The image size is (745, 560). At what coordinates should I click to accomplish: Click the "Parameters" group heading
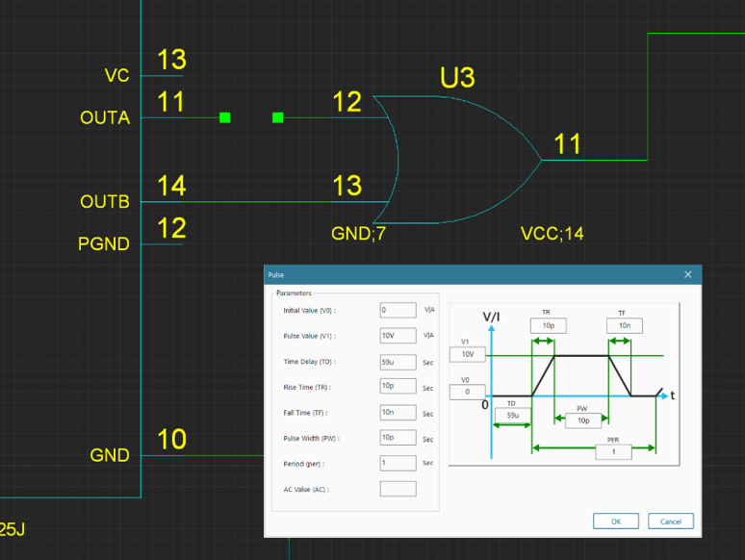294,293
